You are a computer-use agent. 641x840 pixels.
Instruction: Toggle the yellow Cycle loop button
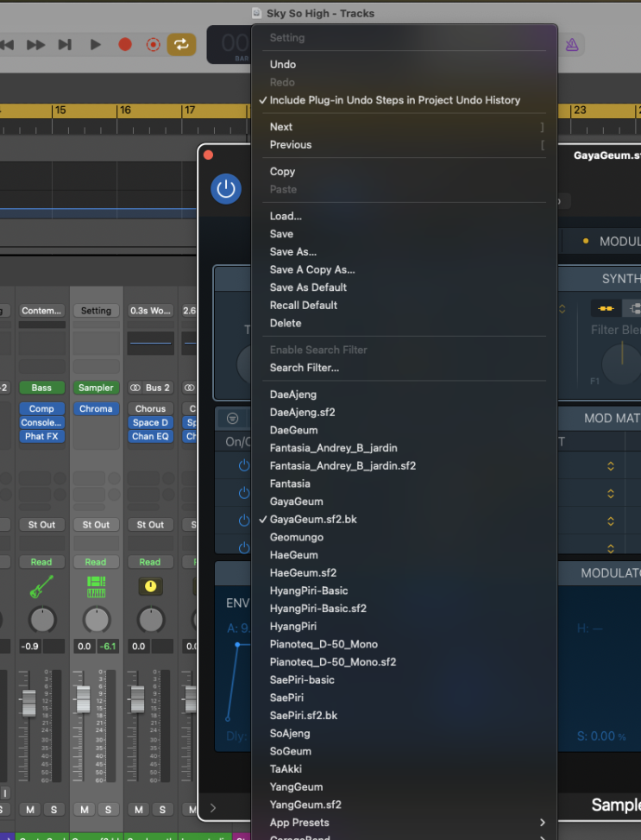pos(181,45)
